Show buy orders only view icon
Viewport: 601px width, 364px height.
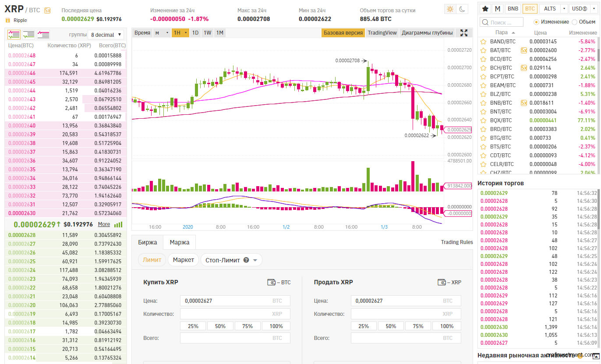28,34
